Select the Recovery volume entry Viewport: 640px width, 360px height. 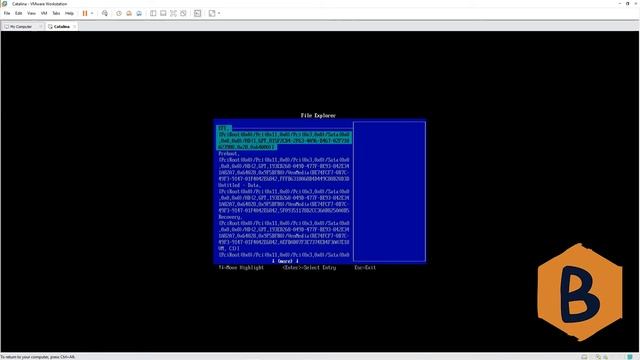(284, 230)
